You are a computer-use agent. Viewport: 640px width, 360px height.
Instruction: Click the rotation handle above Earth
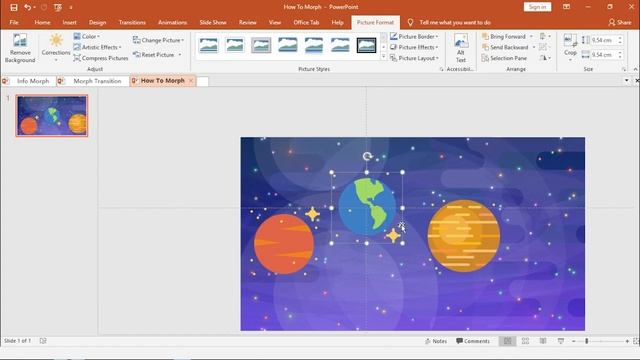[x=367, y=156]
